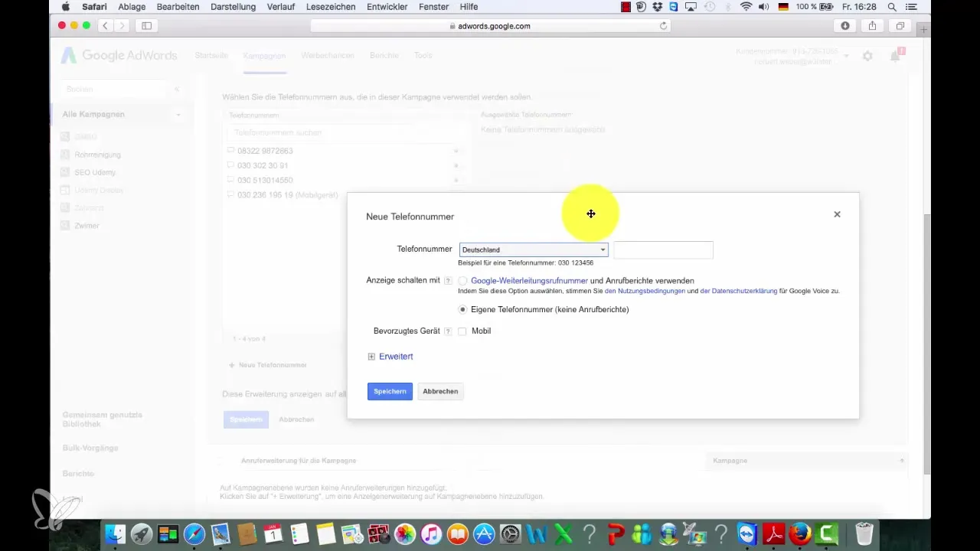Open App Store from the Dock
Screen dimensions: 980x551
pos(484,533)
